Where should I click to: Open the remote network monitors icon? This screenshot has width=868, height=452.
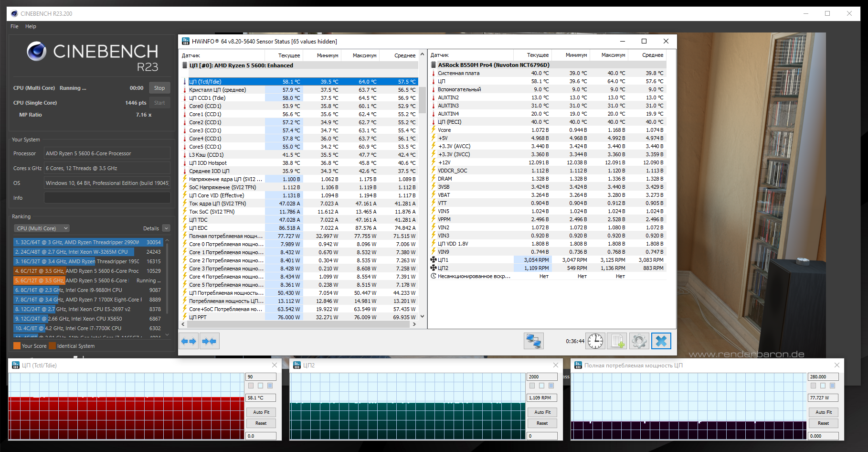(x=533, y=341)
